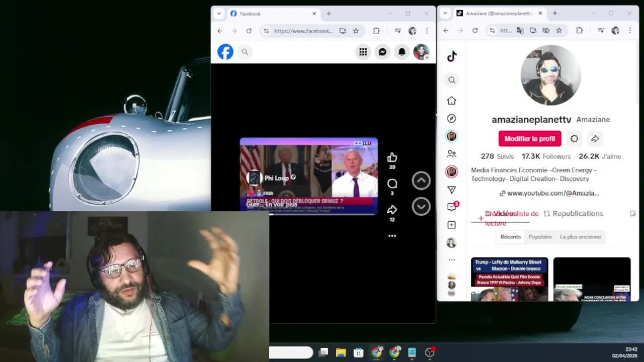This screenshot has height=362, width=644.
Task: Translate page icon in TikTok address bar
Action: tap(520, 31)
